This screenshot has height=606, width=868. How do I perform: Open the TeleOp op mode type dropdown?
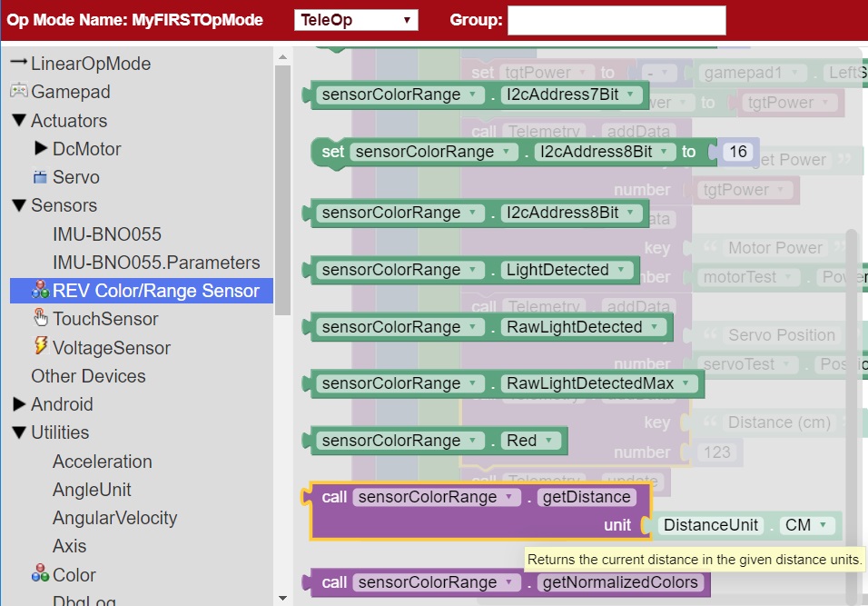point(354,17)
